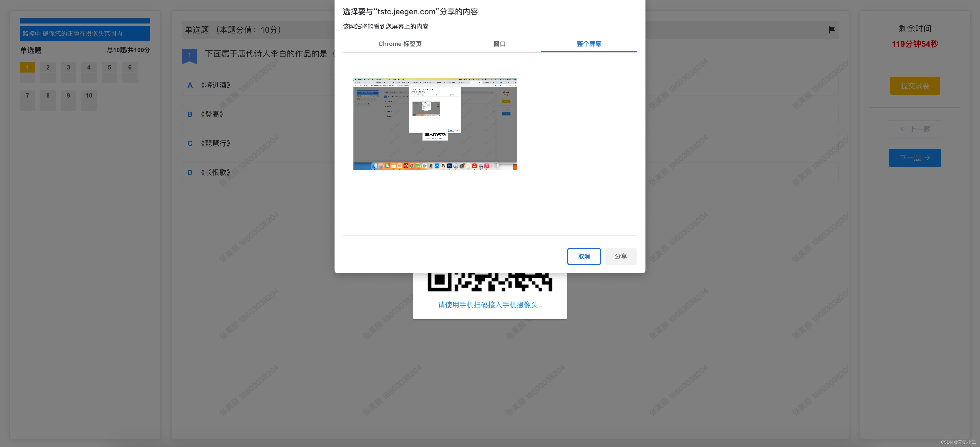Click the flag icon to mark question
The height and width of the screenshot is (447, 980).
[832, 30]
